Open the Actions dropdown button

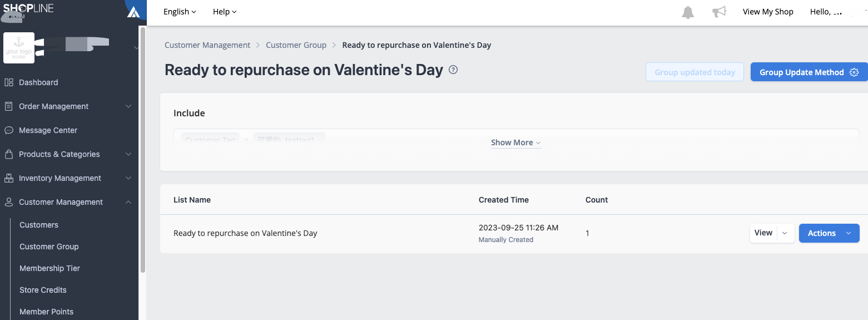point(829,233)
